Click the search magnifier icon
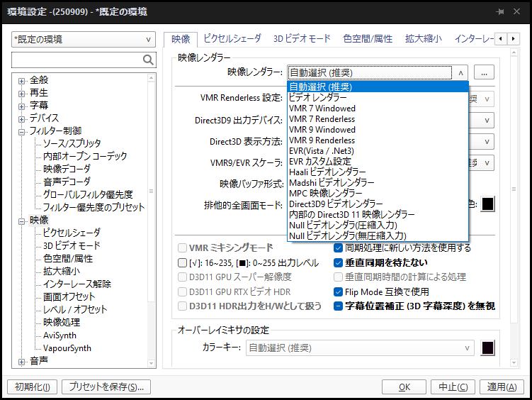Viewport: 532px width, 400px height. 148,60
